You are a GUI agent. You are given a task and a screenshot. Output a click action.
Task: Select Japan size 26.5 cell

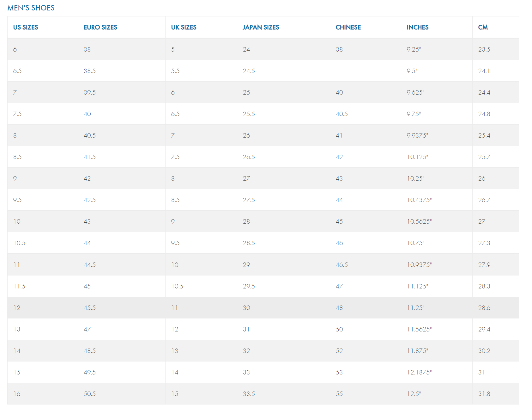249,157
